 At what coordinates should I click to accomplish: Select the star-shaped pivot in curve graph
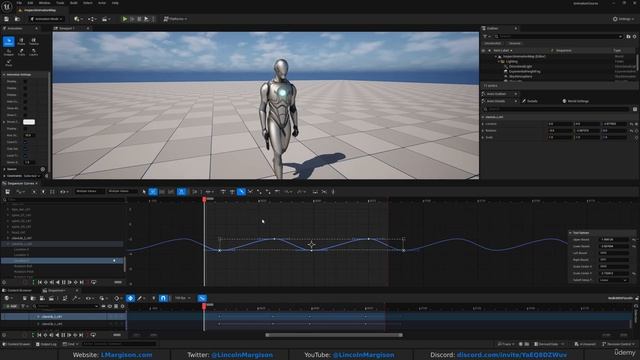pyautogui.click(x=311, y=244)
